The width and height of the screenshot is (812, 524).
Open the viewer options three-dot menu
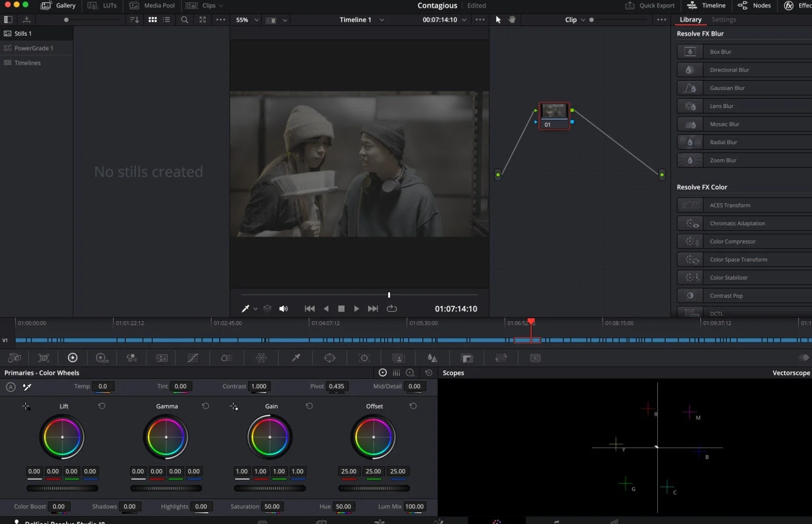[x=480, y=20]
